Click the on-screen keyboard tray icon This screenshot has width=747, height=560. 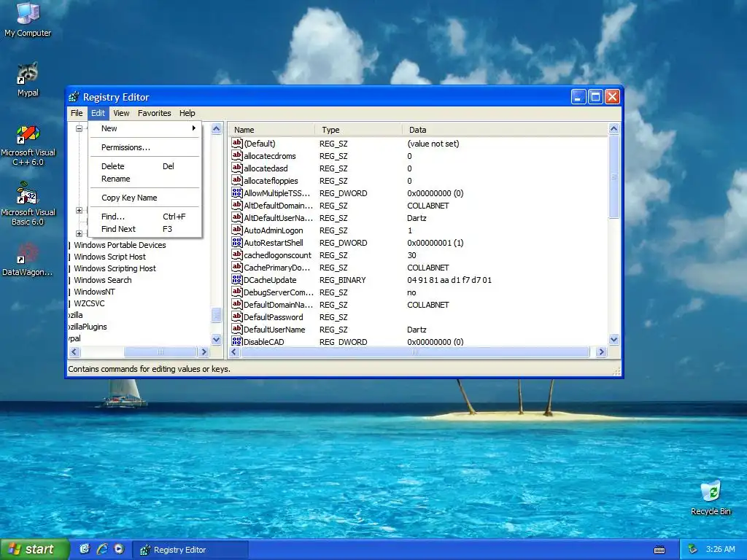(659, 550)
